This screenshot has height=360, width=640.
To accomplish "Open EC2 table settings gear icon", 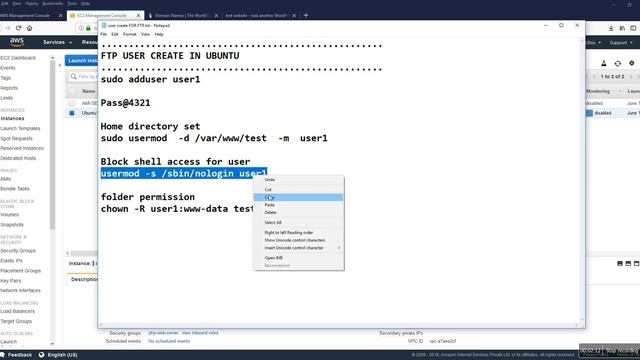I will 631,63.
